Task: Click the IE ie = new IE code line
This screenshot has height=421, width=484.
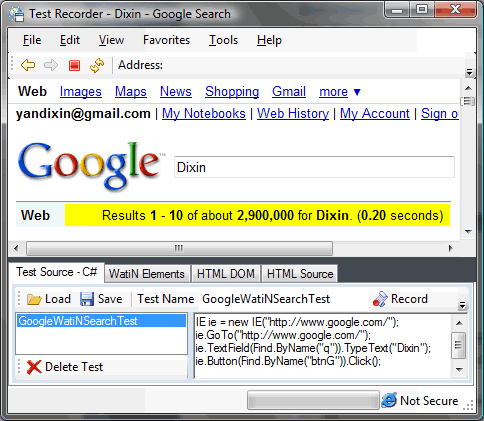Action: coord(297,322)
